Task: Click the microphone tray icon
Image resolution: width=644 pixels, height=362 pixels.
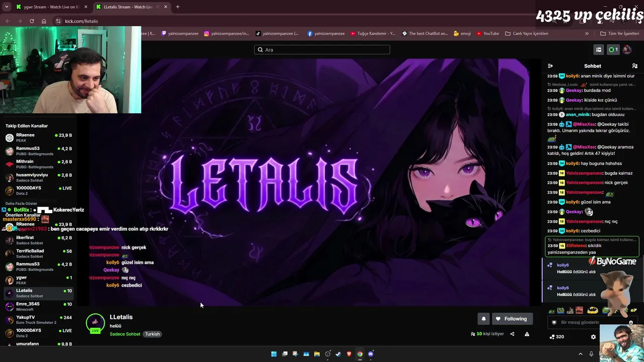Action: (591, 354)
